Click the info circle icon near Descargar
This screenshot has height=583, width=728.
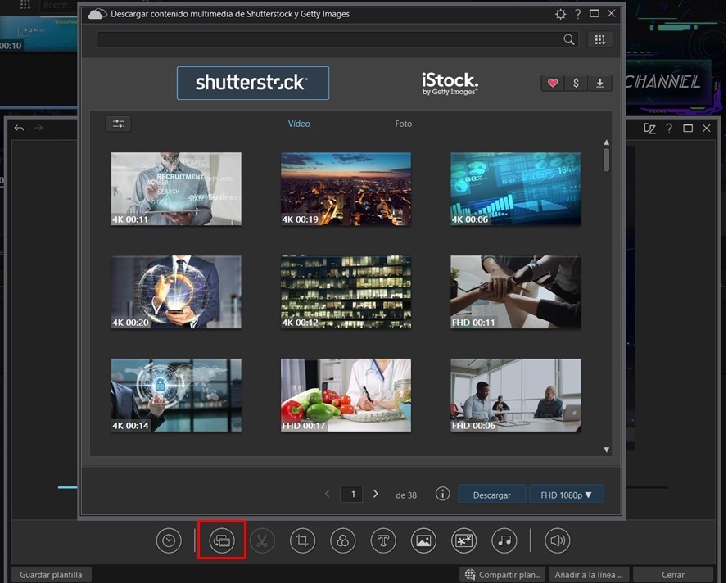442,494
